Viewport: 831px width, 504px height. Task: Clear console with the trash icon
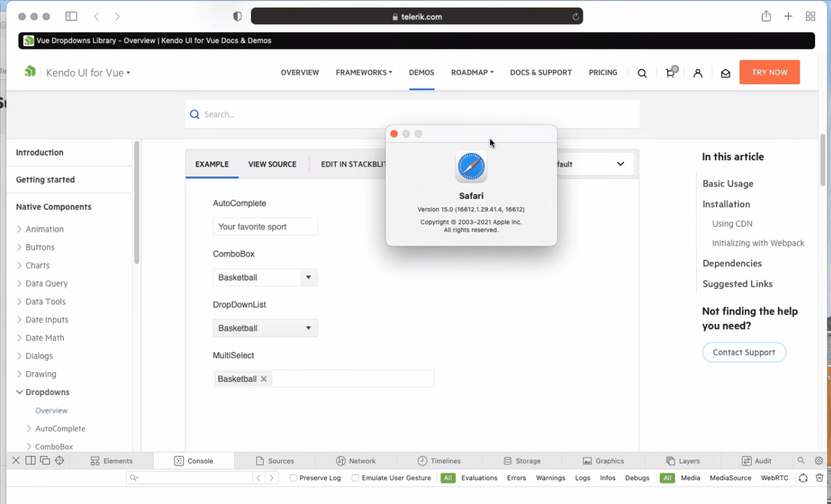click(x=819, y=478)
